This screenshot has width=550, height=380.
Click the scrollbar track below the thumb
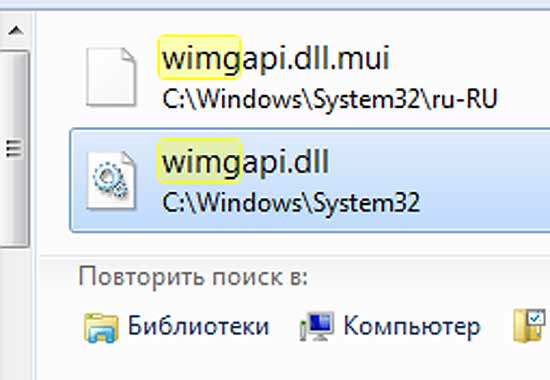tap(15, 313)
